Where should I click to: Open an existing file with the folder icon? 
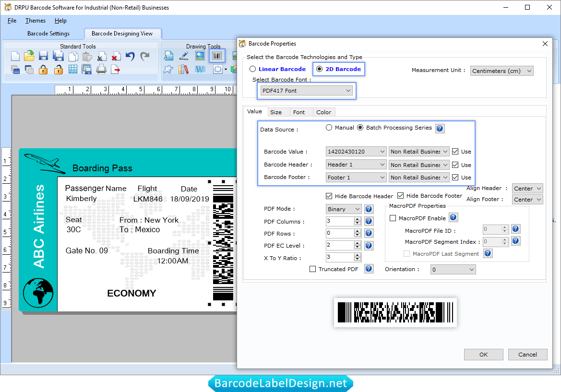tap(29, 56)
